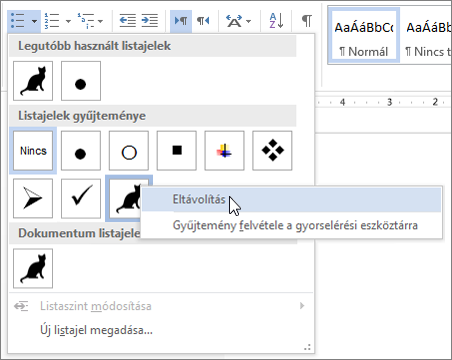Click the Listajelek gyűjteménye header
Screen dimensions: 452x360
coord(153,116)
